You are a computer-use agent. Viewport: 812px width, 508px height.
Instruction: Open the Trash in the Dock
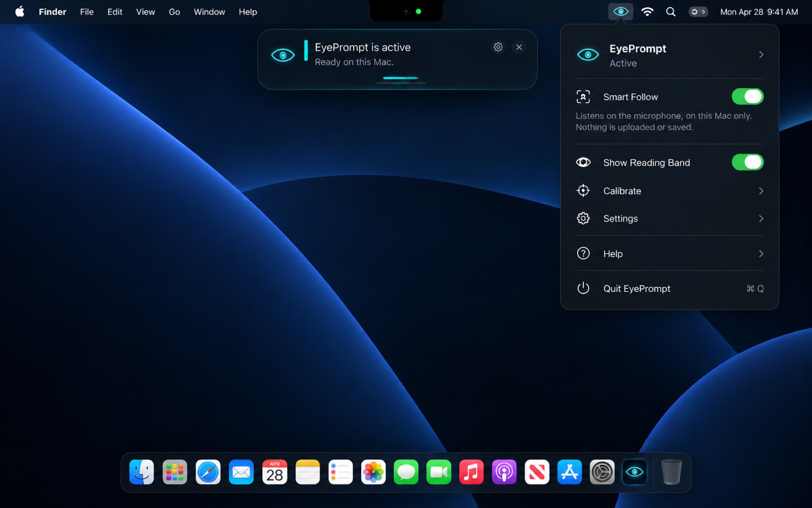pyautogui.click(x=671, y=472)
